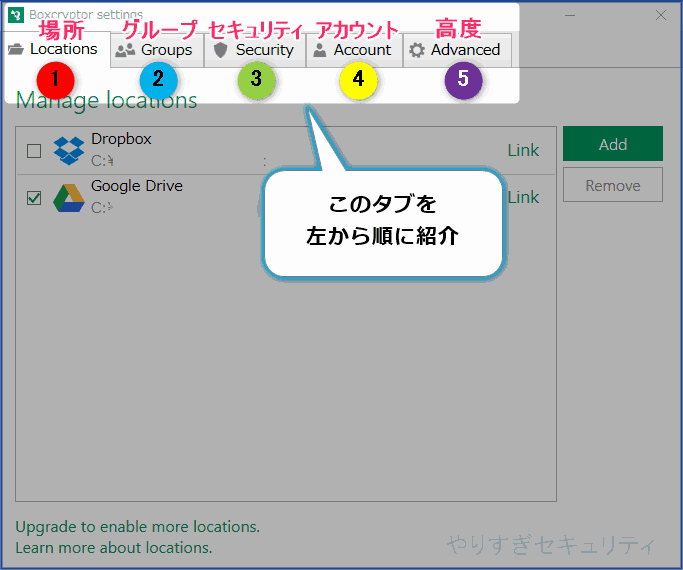Click the gear icon on Advanced tab
This screenshot has height=570, width=683.
(417, 50)
